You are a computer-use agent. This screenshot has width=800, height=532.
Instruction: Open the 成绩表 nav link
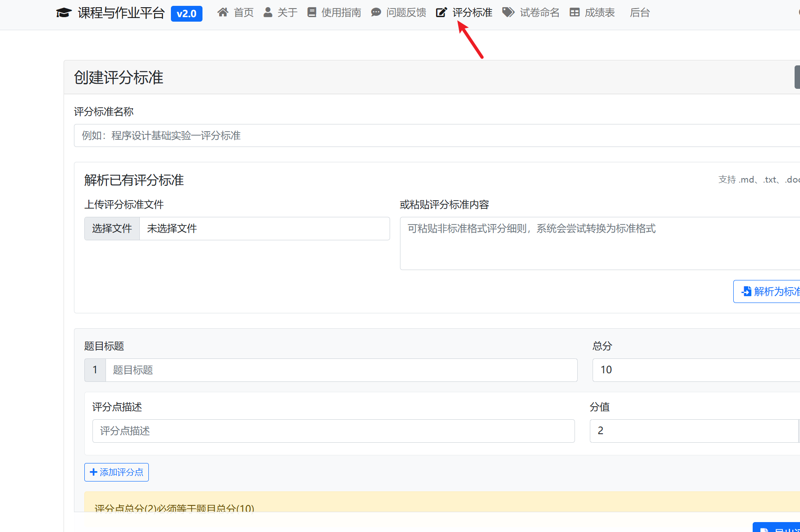click(x=592, y=13)
